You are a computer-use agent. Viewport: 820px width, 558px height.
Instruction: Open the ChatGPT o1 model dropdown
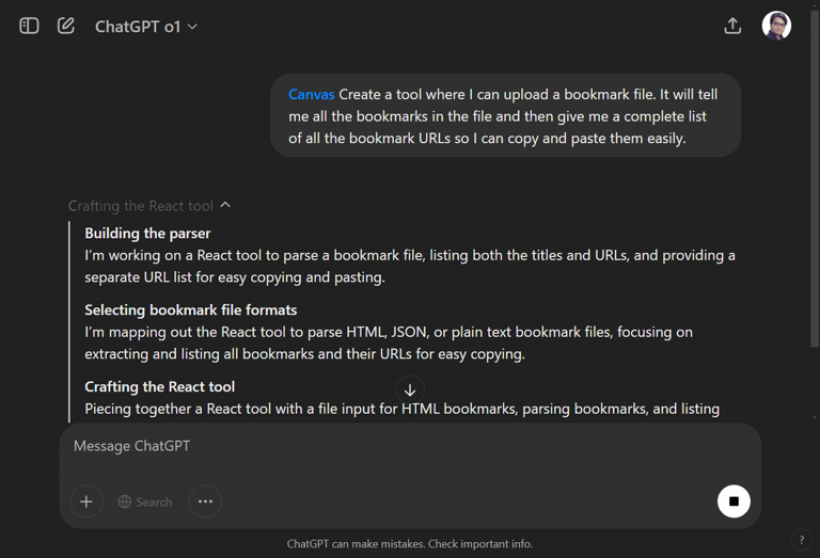coord(146,27)
